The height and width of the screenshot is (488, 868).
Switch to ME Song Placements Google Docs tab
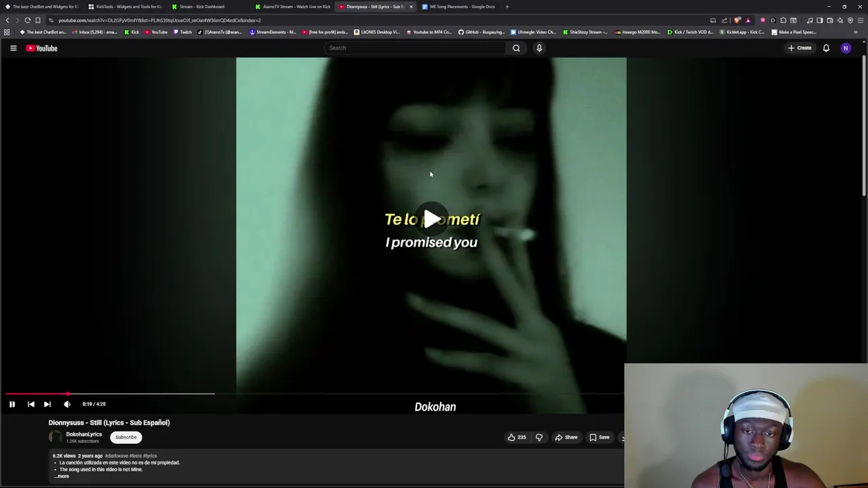click(460, 7)
